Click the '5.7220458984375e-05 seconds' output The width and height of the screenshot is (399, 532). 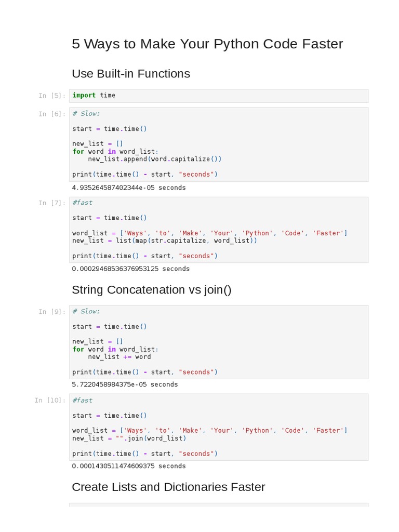point(125,384)
